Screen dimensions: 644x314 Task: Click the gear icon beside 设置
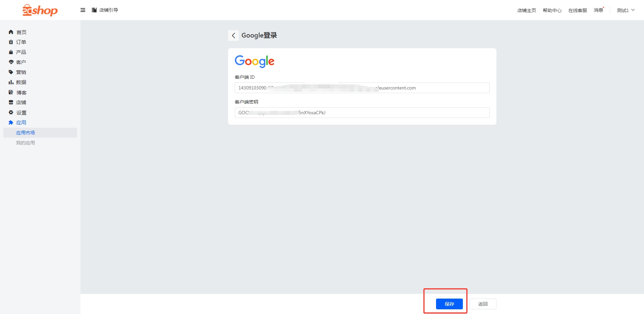tap(11, 113)
